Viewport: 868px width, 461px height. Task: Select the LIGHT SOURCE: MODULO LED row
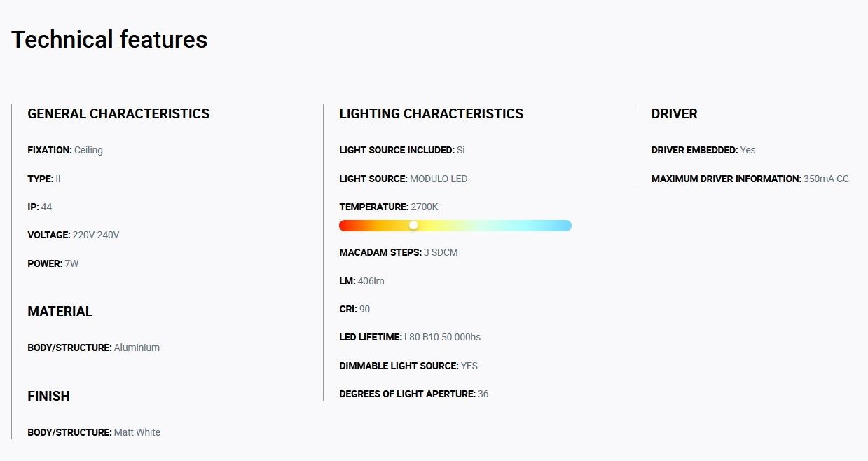tap(404, 179)
